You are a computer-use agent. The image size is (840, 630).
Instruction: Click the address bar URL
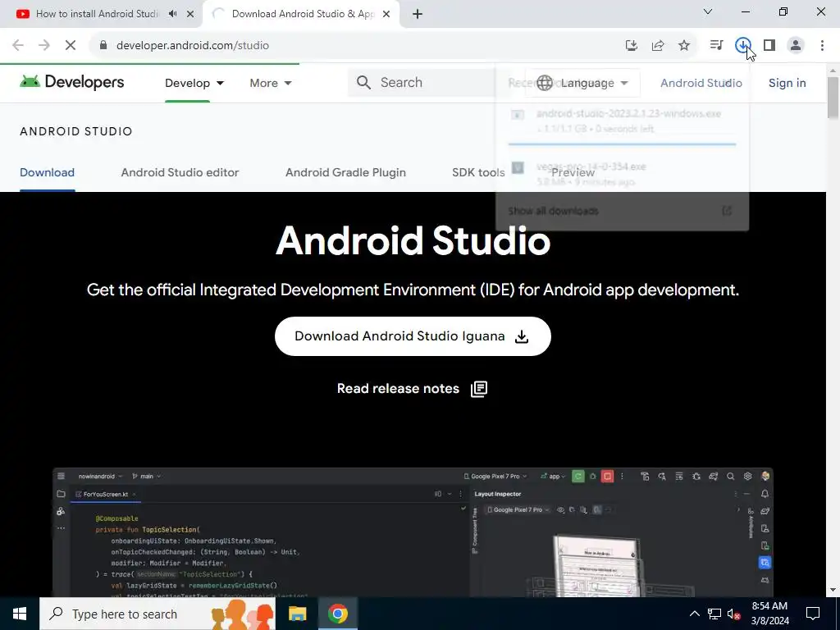(193, 46)
